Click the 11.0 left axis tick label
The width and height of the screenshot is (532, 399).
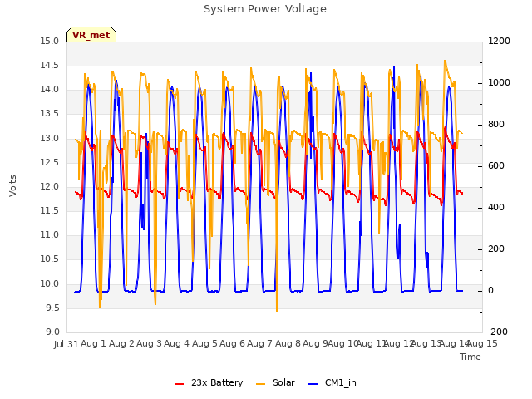(x=50, y=234)
